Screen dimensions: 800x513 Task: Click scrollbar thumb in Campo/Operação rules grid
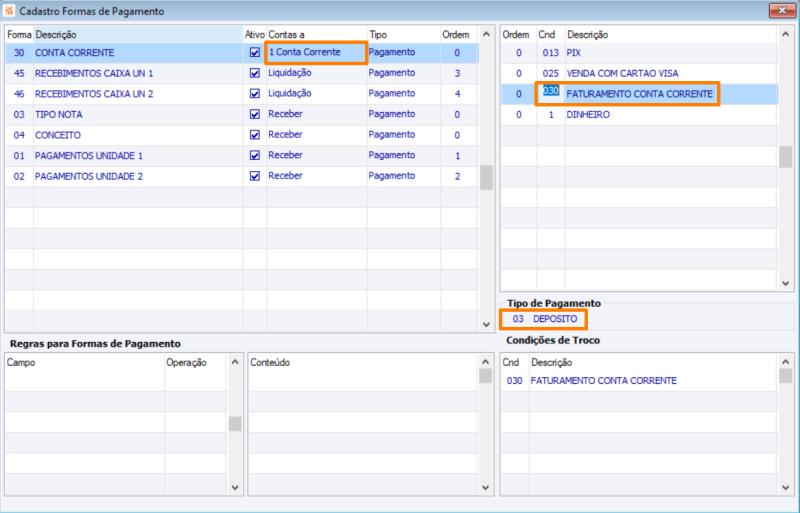coord(235,424)
